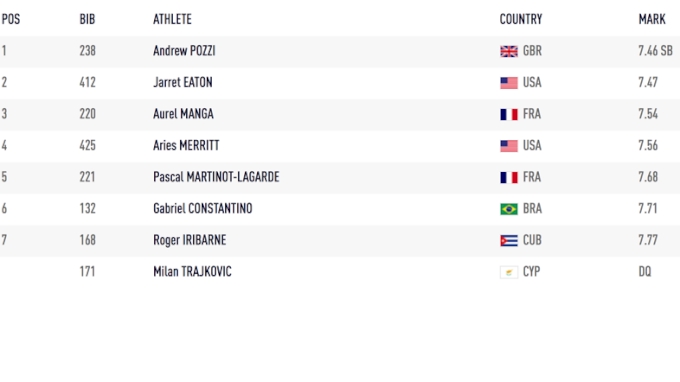Click the Great Britain flag icon
The image size is (680, 382).
coord(509,51)
